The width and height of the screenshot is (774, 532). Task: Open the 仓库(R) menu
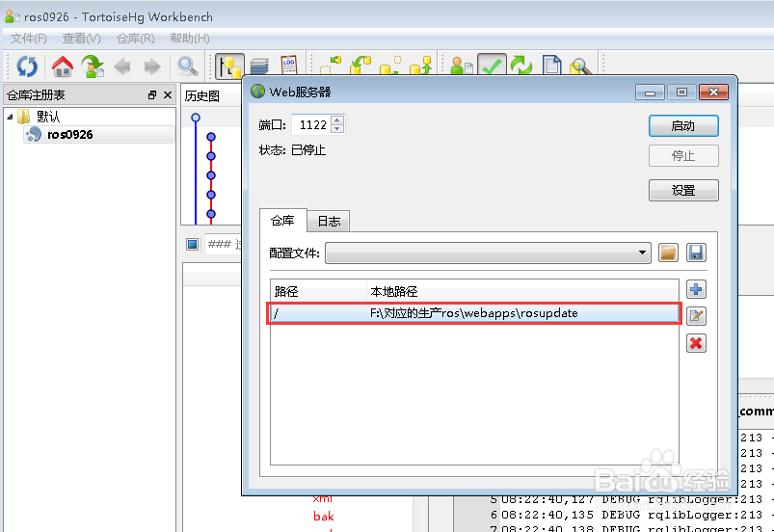(x=135, y=39)
